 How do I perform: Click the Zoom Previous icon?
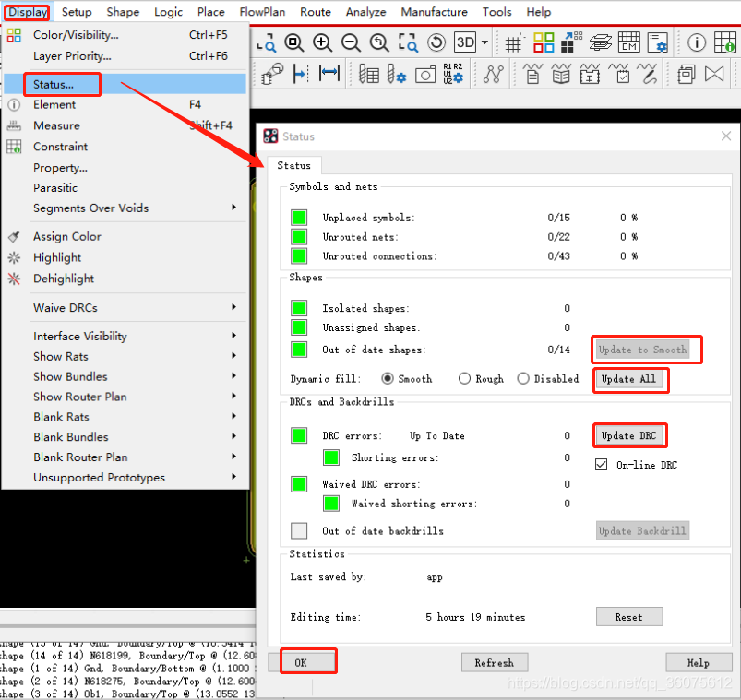pos(379,43)
